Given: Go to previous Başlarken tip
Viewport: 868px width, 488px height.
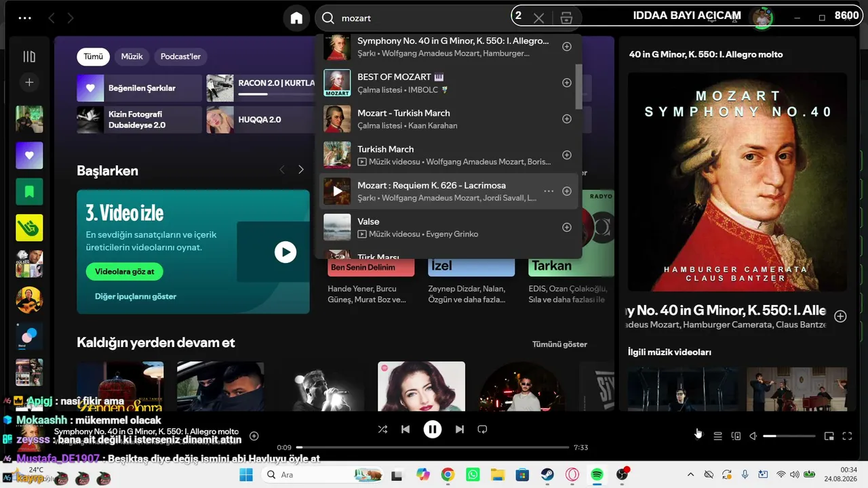Looking at the screenshot, I should (282, 169).
